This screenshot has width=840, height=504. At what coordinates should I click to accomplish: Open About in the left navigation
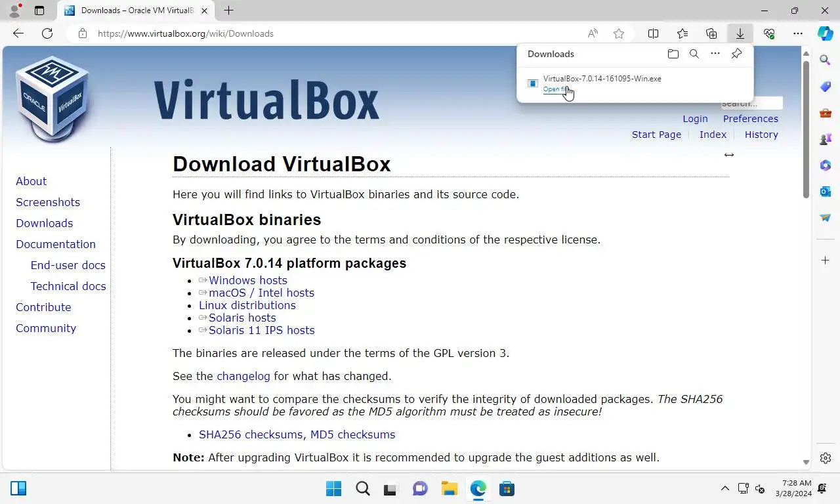(x=31, y=181)
